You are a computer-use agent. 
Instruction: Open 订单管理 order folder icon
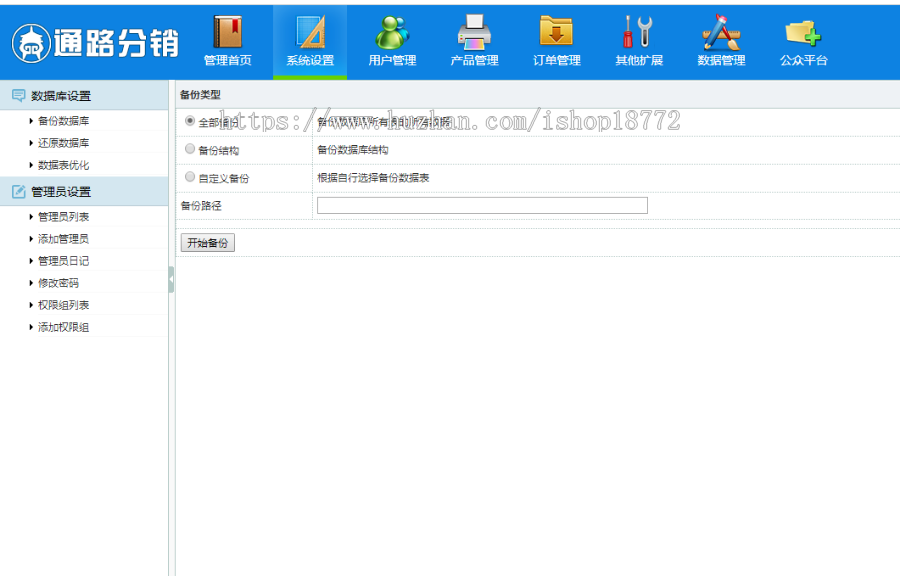[556, 32]
